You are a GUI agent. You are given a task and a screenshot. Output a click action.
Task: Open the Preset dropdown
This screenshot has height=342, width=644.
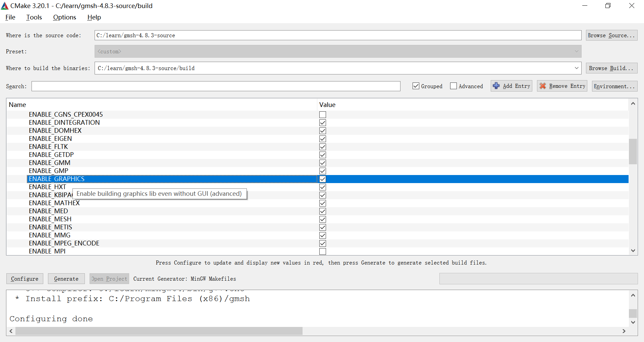[x=576, y=51]
